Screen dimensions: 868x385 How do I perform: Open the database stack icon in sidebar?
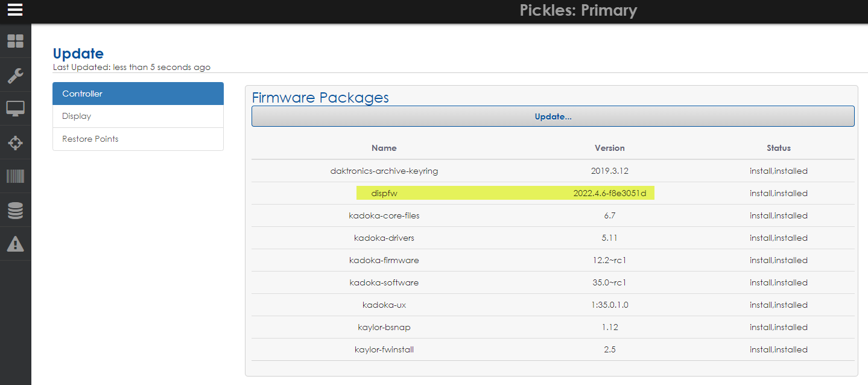click(x=15, y=211)
